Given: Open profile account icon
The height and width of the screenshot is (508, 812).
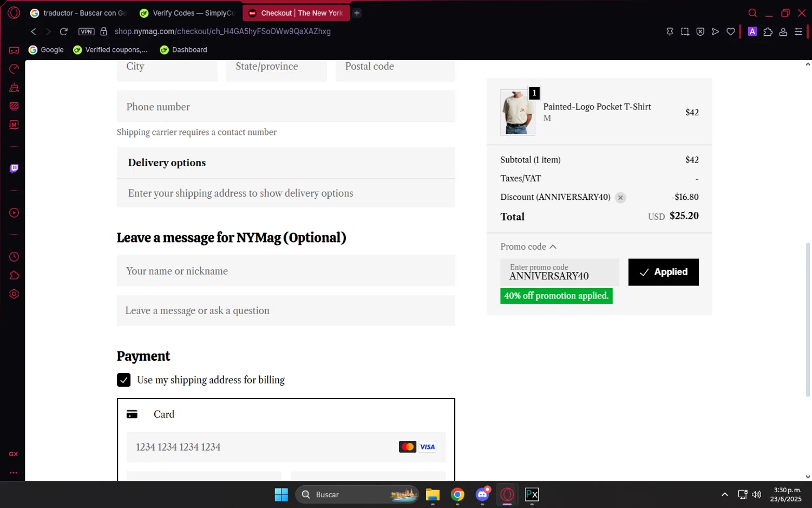Looking at the screenshot, I should tap(783, 31).
